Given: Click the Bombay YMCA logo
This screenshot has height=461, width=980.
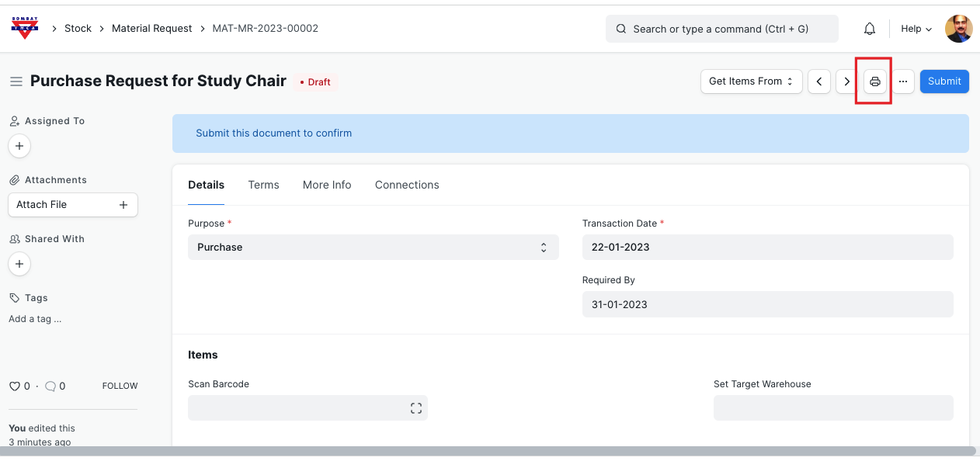Looking at the screenshot, I should pos(25,28).
